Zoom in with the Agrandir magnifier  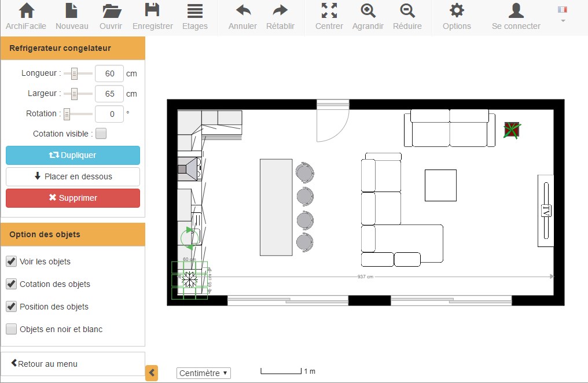click(367, 16)
